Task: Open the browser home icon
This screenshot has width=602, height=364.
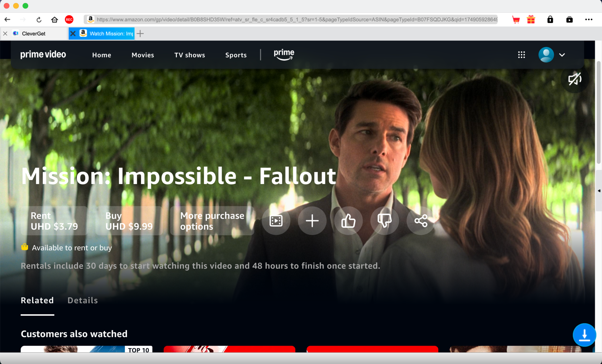Action: tap(55, 20)
